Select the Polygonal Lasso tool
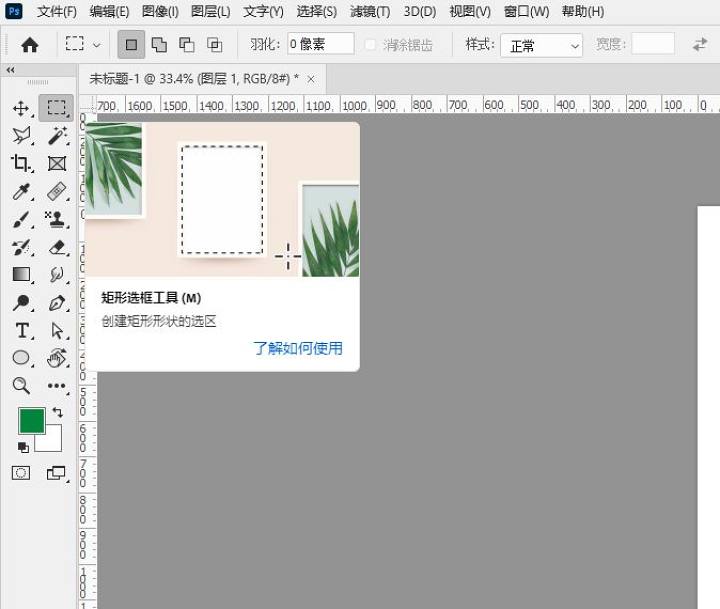Viewport: 720px width, 609px height. [21, 135]
